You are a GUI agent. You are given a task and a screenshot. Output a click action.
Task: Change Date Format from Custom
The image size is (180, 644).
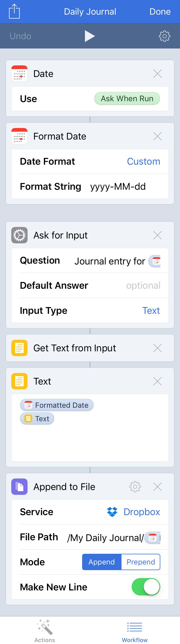click(143, 162)
